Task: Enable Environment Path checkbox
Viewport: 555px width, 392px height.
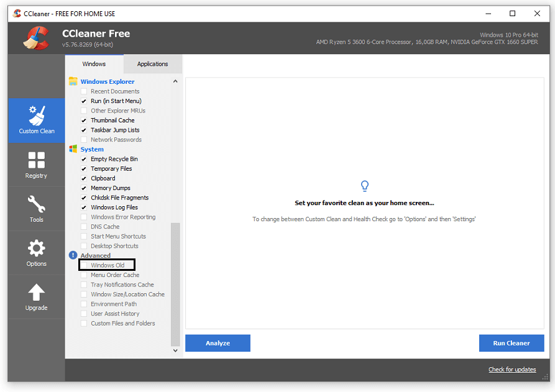Action: [84, 304]
